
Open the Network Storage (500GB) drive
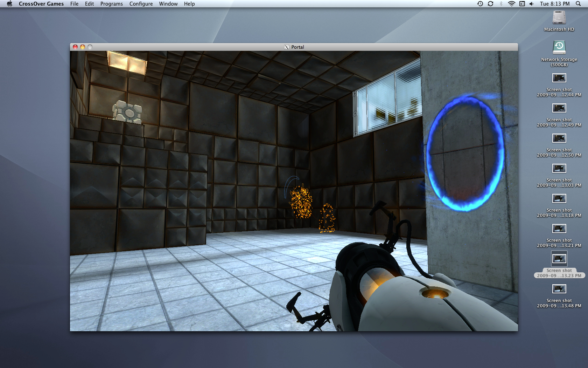click(x=559, y=47)
